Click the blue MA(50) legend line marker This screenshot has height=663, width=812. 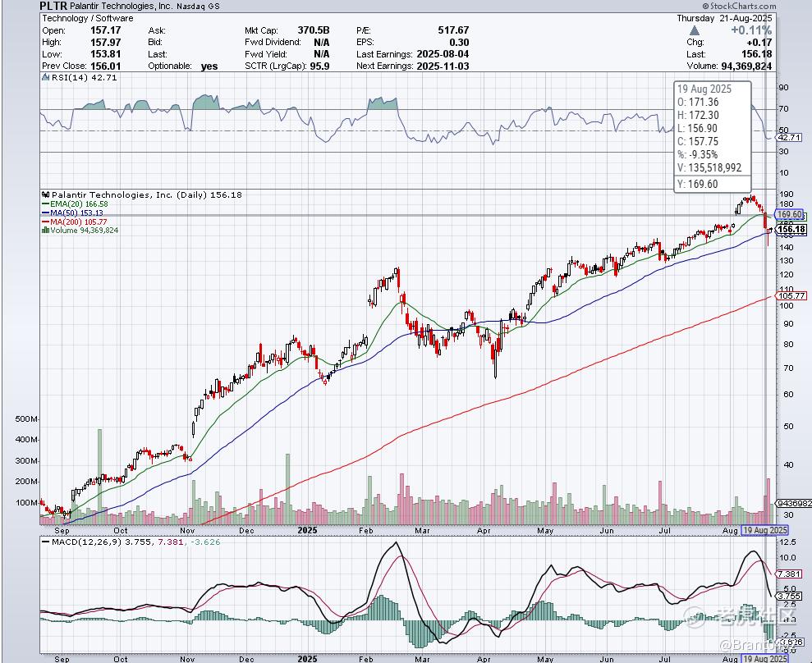tap(46, 213)
